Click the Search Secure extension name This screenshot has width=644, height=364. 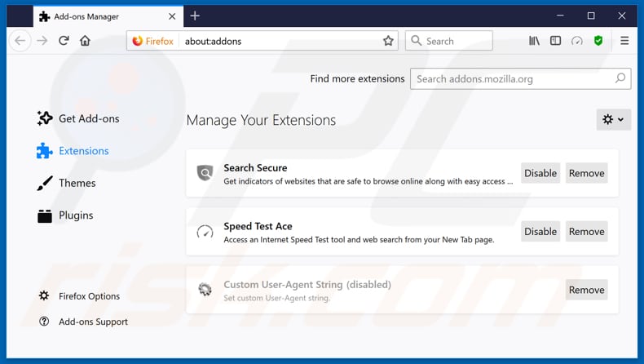[255, 168]
